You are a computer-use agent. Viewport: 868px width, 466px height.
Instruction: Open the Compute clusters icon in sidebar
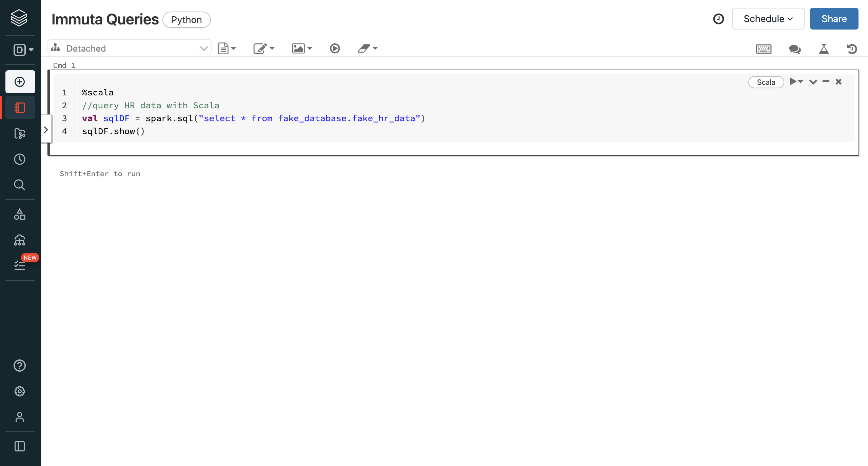pyautogui.click(x=20, y=240)
